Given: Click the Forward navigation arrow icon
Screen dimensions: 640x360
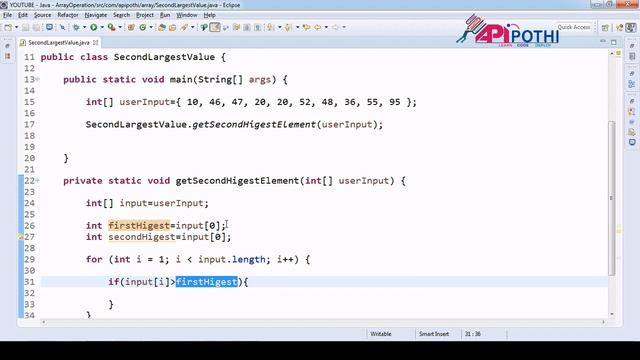Looking at the screenshot, I should click(x=336, y=27).
